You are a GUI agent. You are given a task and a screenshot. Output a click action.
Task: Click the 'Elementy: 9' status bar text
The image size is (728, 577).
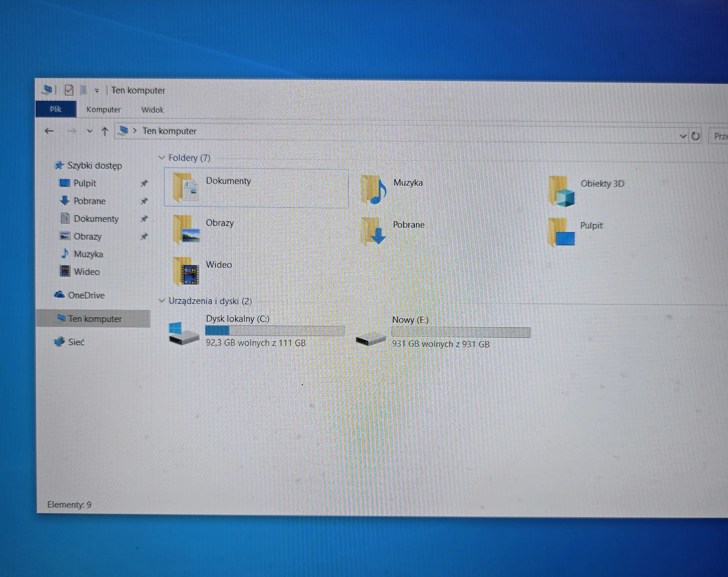click(x=69, y=504)
